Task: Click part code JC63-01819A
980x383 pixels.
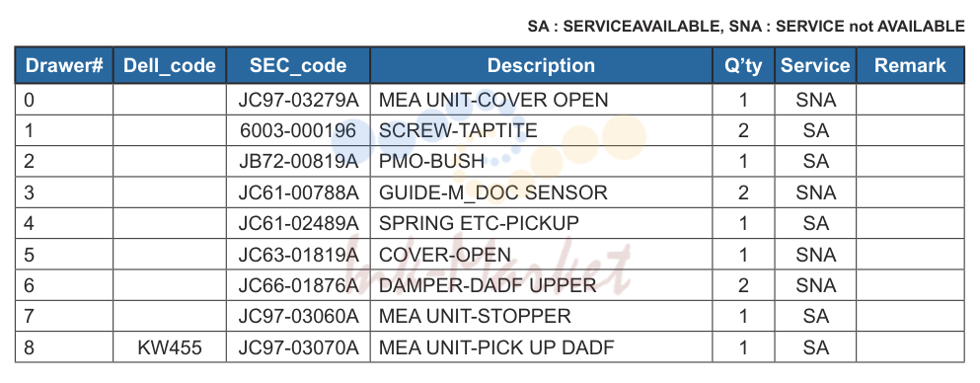Action: point(298,255)
